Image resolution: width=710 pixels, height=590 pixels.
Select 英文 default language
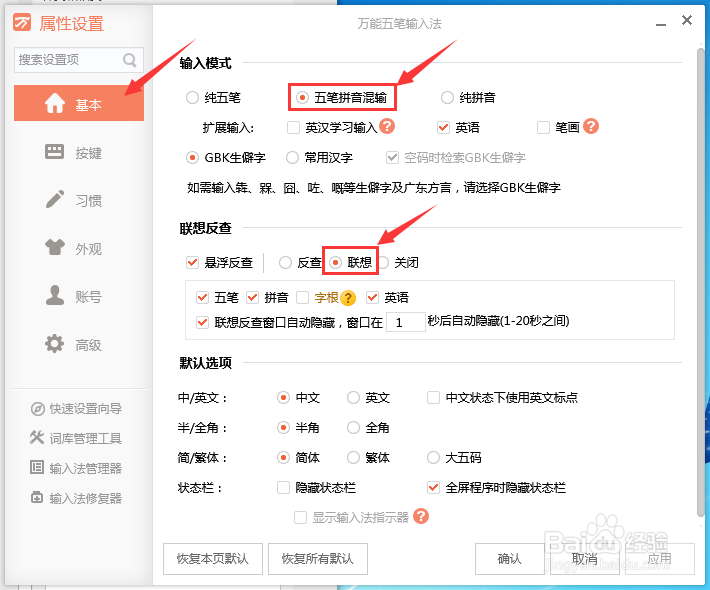[353, 398]
